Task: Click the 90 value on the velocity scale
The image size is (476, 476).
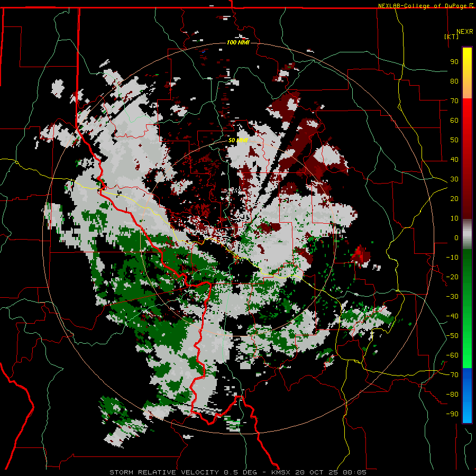Action: pos(454,62)
